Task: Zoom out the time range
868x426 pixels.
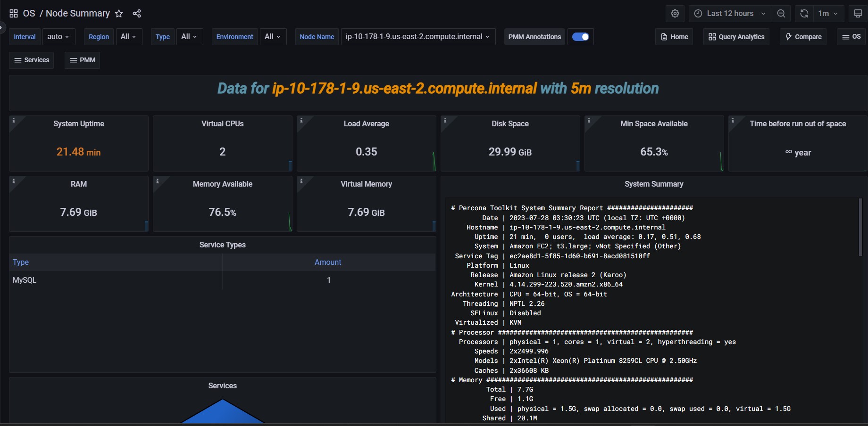Action: [781, 14]
